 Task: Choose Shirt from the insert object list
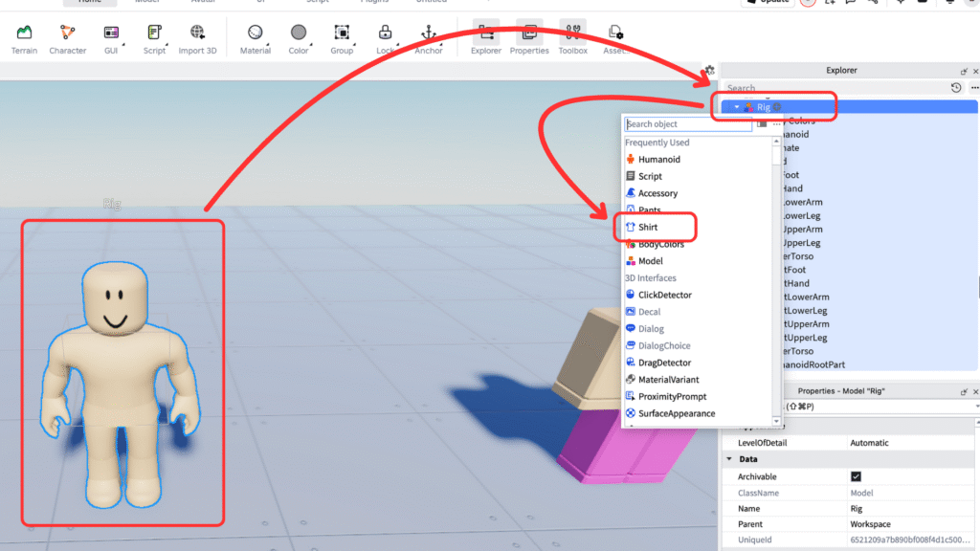pos(648,227)
